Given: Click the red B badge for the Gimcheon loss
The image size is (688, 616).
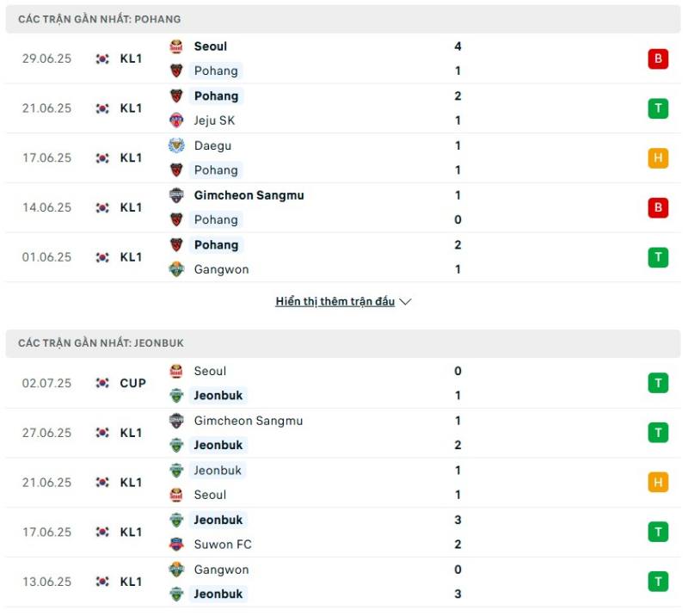Looking at the screenshot, I should pos(658,207).
